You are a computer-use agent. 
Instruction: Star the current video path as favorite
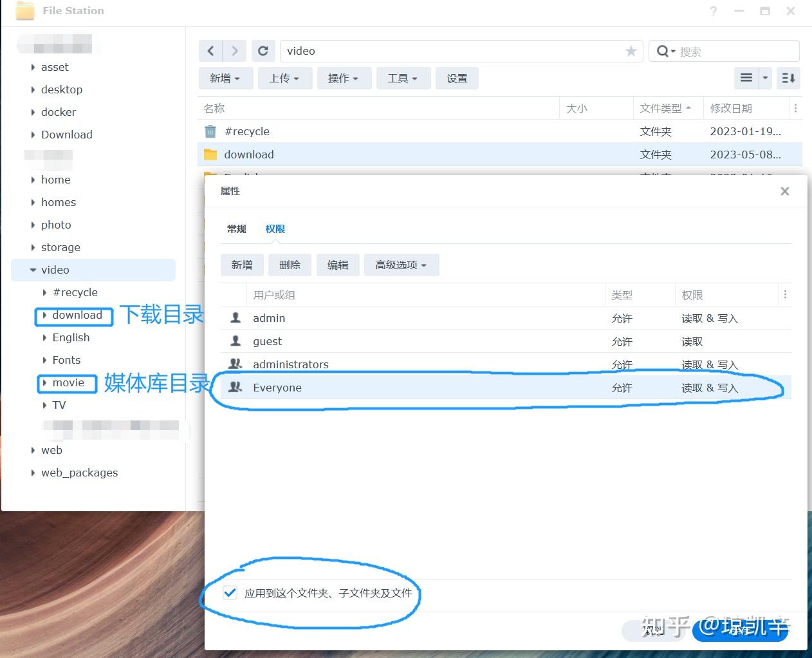coord(631,51)
